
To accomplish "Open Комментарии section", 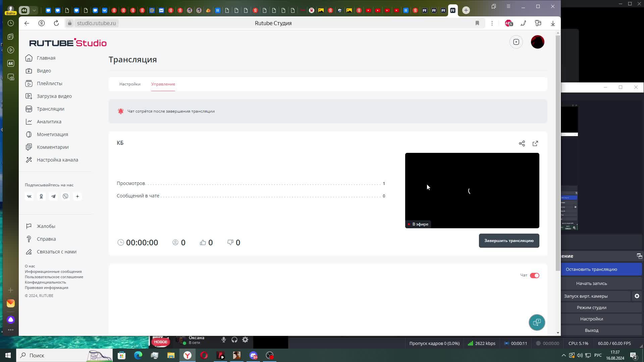I will click(47, 147).
